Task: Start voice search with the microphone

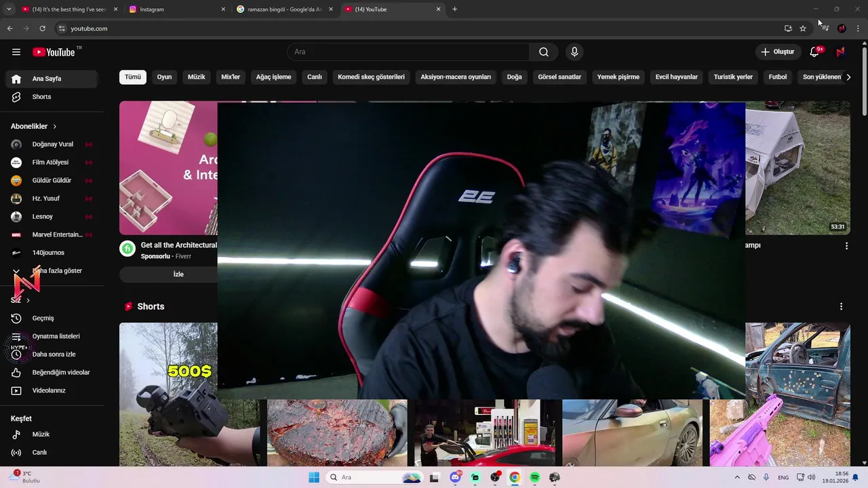Action: (x=574, y=52)
